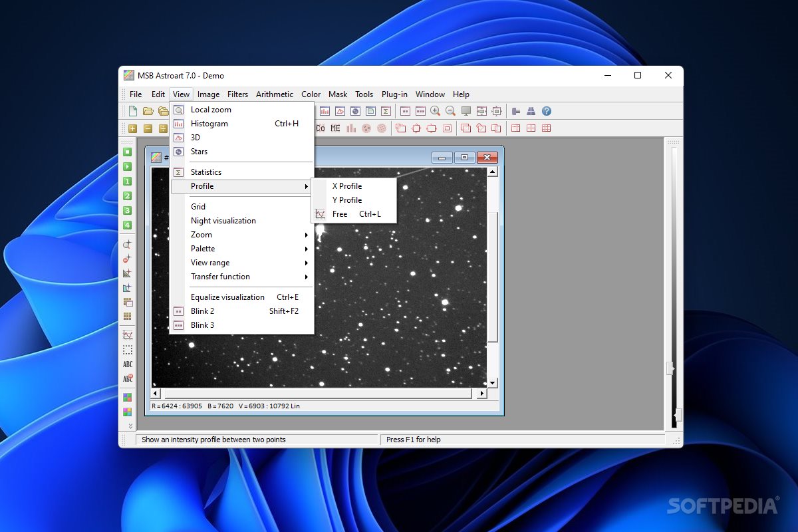This screenshot has width=798, height=532.
Task: Open the Plug-in menu
Action: click(x=394, y=94)
